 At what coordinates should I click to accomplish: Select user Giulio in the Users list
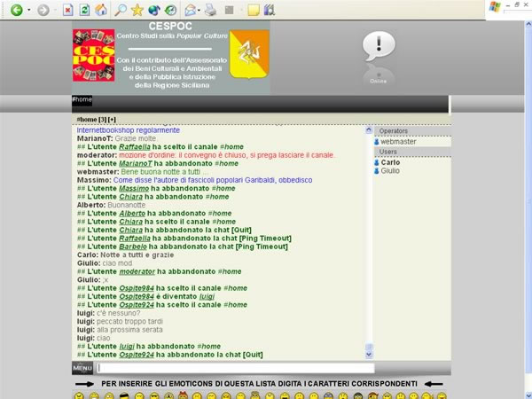click(390, 170)
